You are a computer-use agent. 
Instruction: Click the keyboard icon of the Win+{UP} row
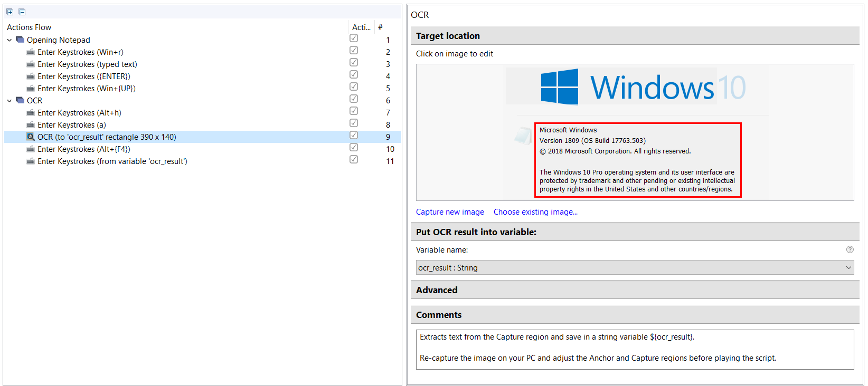point(31,89)
